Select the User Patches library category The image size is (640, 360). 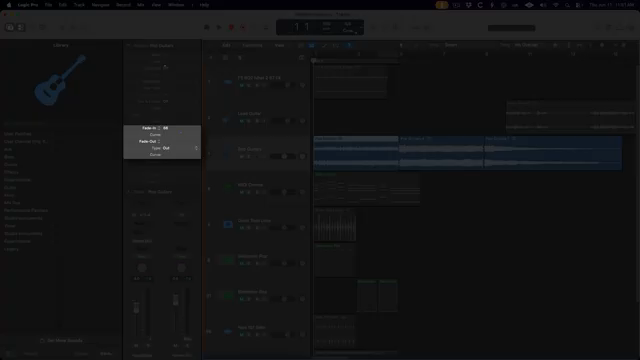(18, 134)
